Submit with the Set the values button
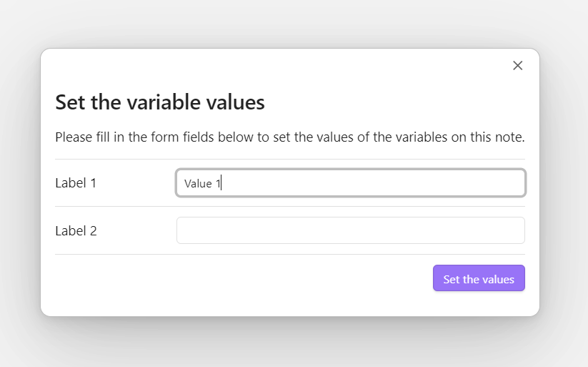Screen dimensions: 588x367 pyautogui.click(x=479, y=278)
